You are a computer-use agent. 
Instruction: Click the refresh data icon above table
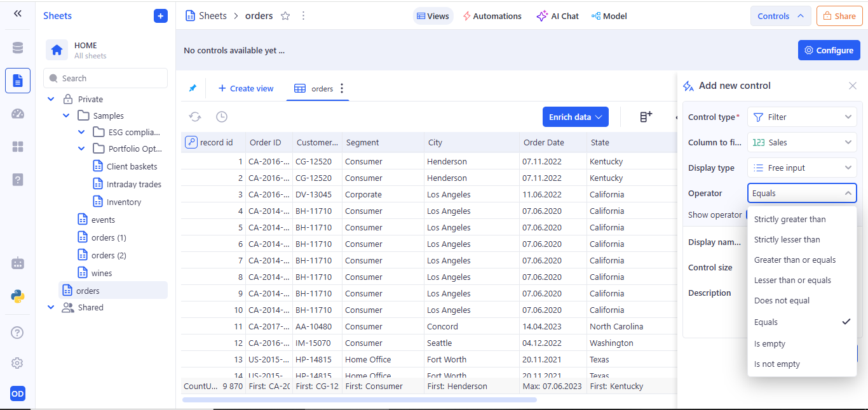tap(195, 117)
